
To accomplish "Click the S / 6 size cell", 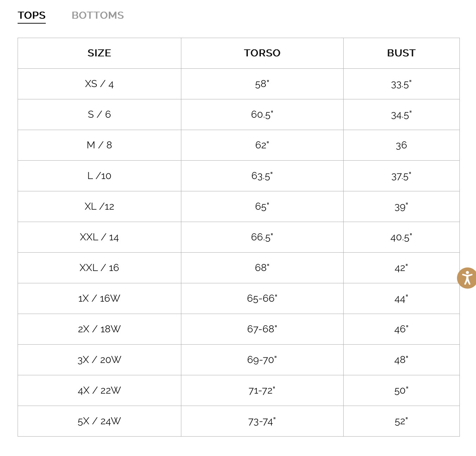I will (x=99, y=115).
